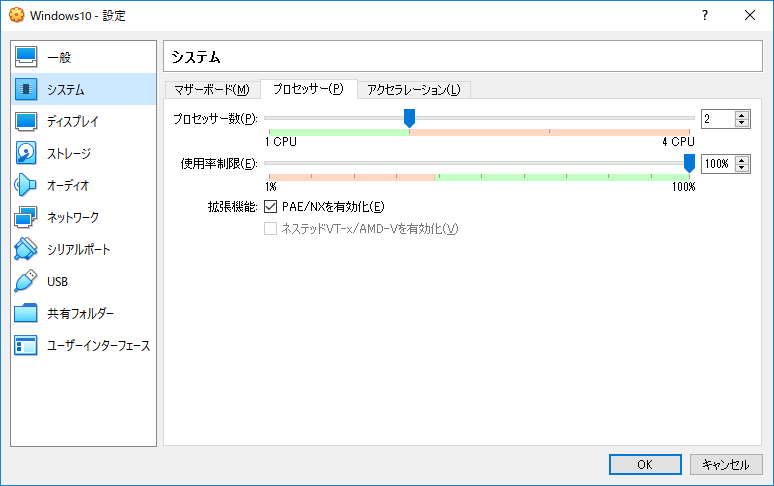This screenshot has height=486, width=774.
Task: Select the システム chip icon in sidebar
Action: coord(26,89)
